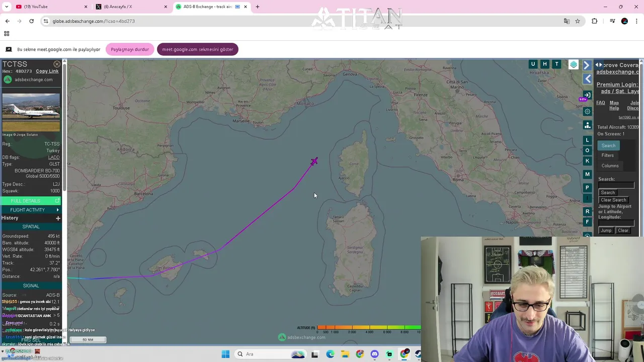Open the Chrome profile avatar
The image size is (644, 362).
pos(624,21)
